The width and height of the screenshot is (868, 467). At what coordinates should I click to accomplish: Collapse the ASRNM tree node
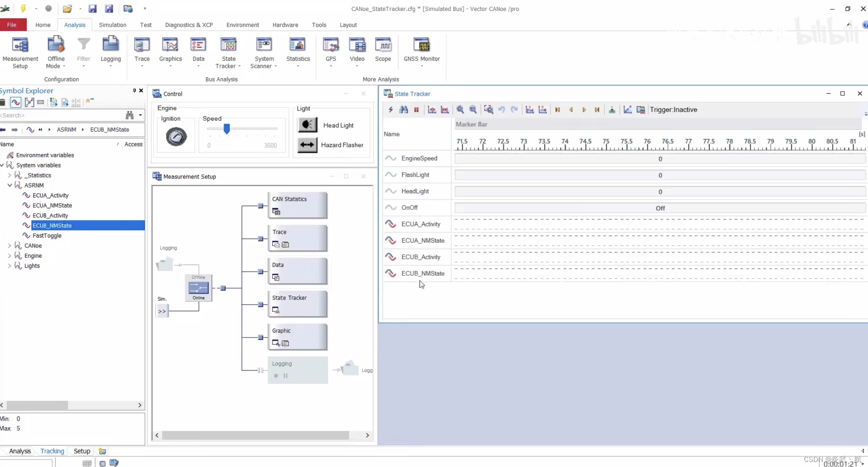click(x=10, y=185)
